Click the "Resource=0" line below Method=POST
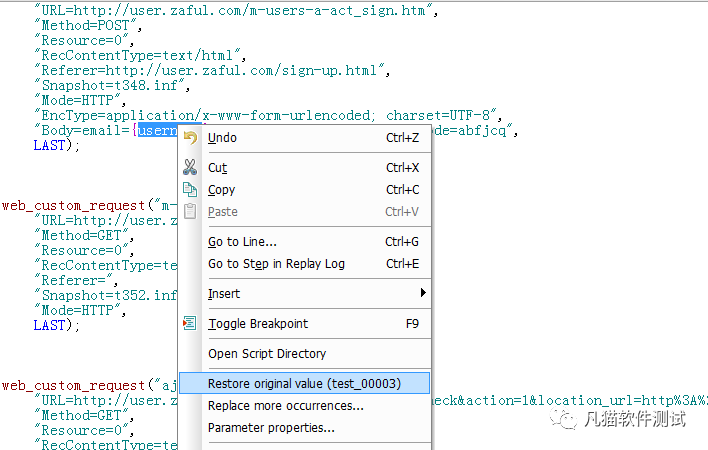The image size is (708, 450). tap(84, 41)
